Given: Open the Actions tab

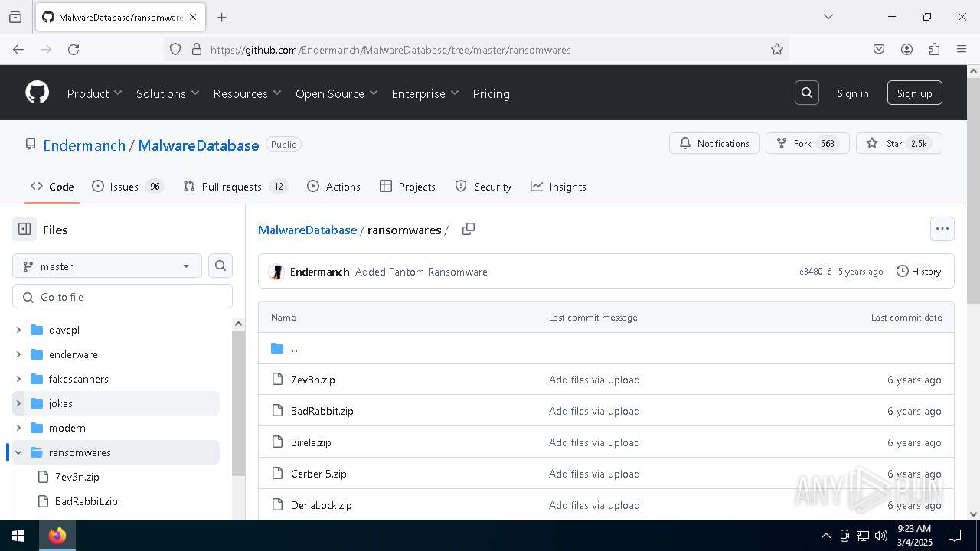Looking at the screenshot, I should pyautogui.click(x=334, y=186).
